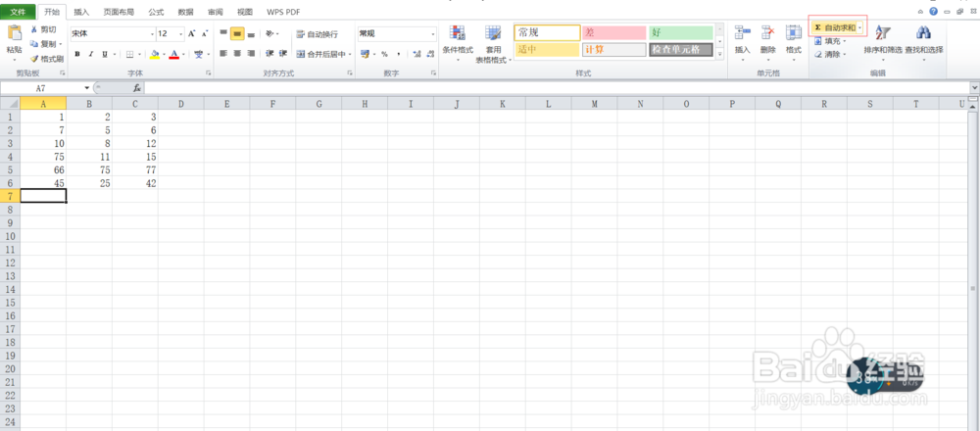Click the Paste (粘贴) clipboard icon
Image resolution: width=980 pixels, height=431 pixels.
click(x=14, y=33)
